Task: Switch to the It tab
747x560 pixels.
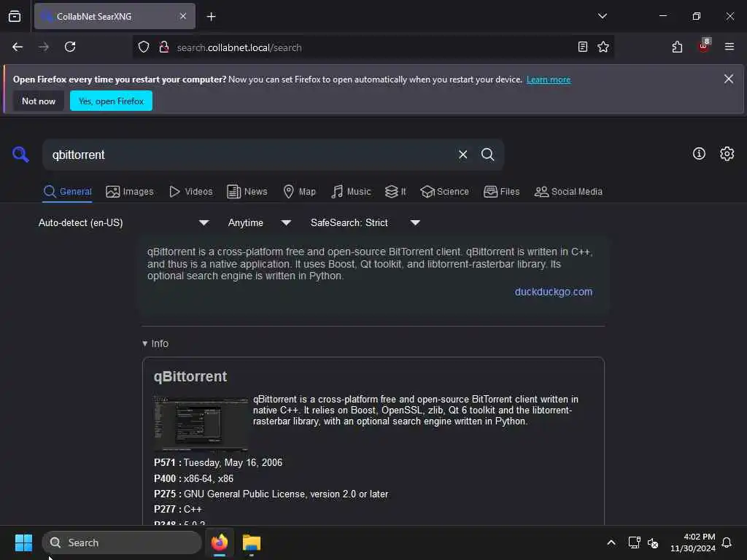Action: [x=395, y=192]
